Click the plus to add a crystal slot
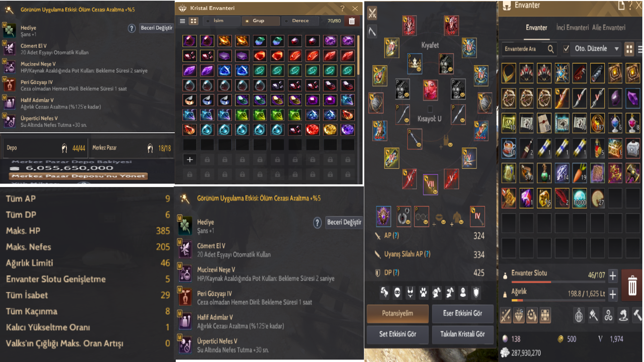Screen dimensions: 644x362 190,160
